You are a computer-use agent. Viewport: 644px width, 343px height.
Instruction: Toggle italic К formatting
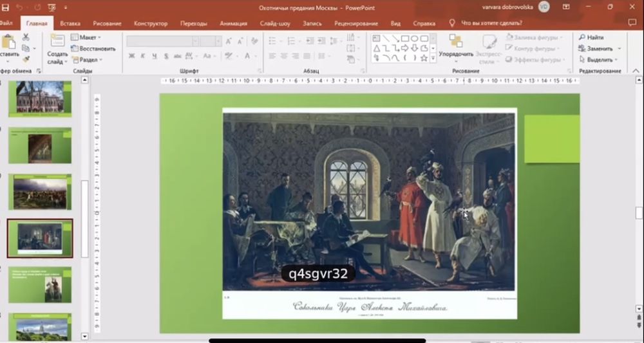click(x=143, y=56)
